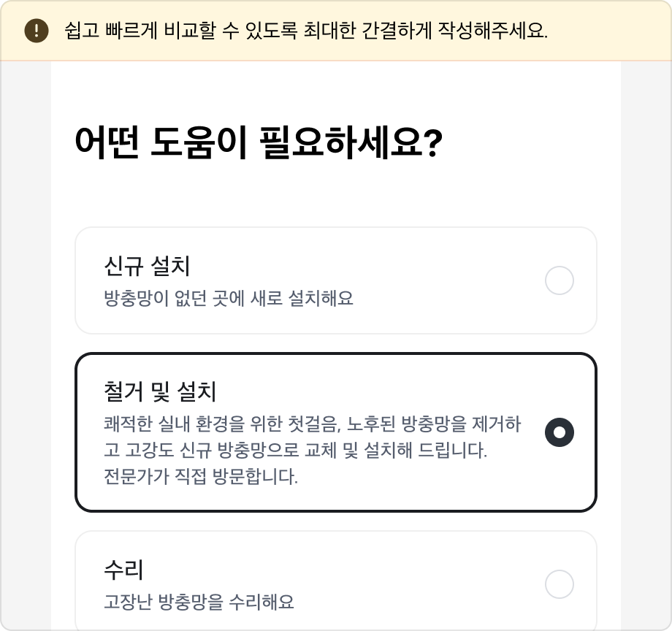Click the empty radio circle next to 수리
The image size is (672, 631).
point(560,584)
